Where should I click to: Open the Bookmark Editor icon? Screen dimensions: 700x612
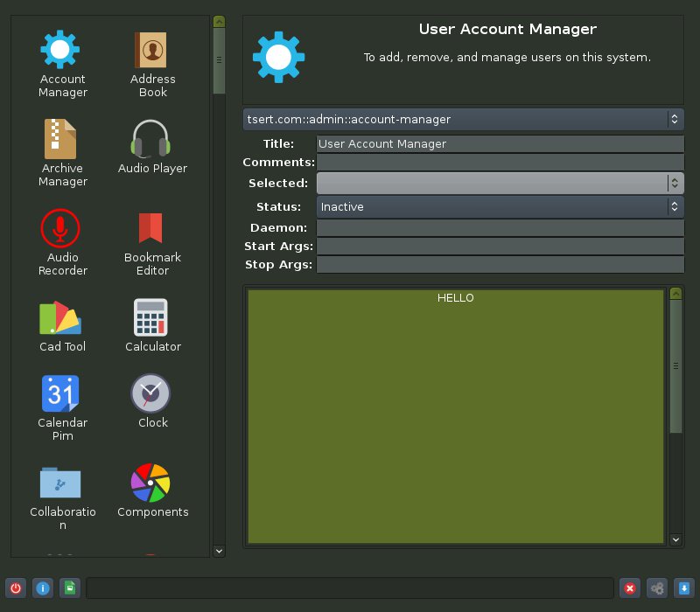coord(152,228)
